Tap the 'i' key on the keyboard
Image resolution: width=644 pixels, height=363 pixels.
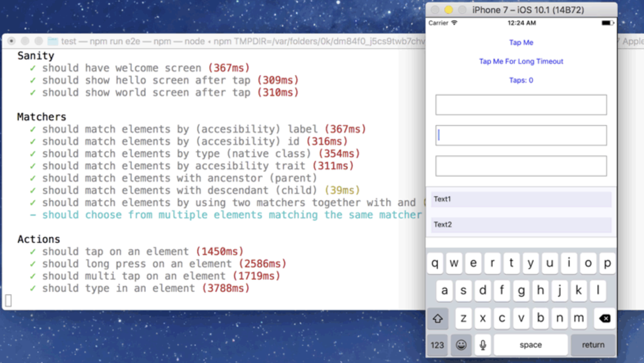pos(569,263)
